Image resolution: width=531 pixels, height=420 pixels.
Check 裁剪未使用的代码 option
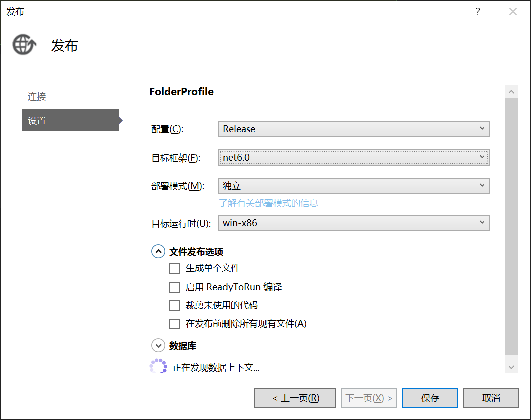tap(175, 305)
